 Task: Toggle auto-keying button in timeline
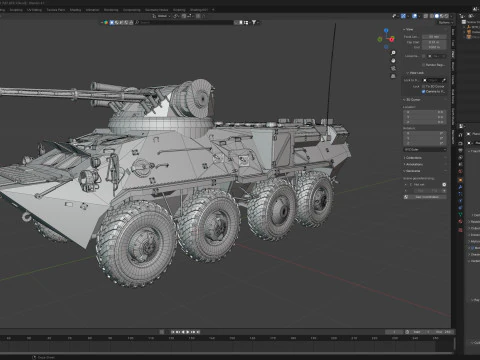pos(162,332)
